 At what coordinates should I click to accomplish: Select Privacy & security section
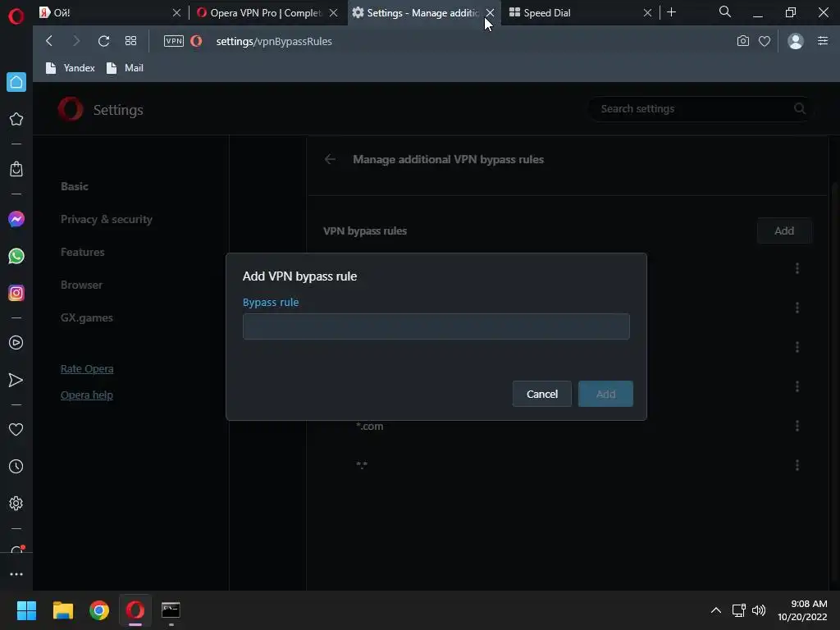pos(106,219)
